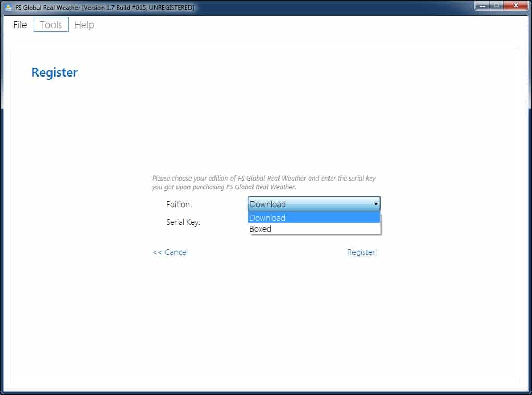Open the Tools menu
The image size is (532, 395).
[51, 25]
